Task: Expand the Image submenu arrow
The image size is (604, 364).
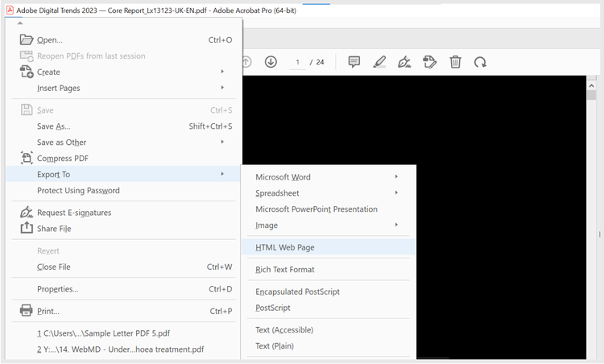Action: pos(396,225)
